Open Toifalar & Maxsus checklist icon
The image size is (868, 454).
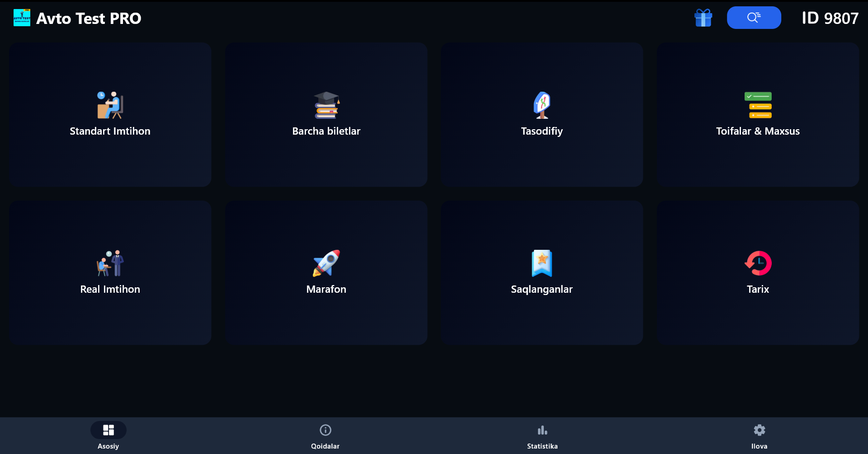(x=758, y=105)
